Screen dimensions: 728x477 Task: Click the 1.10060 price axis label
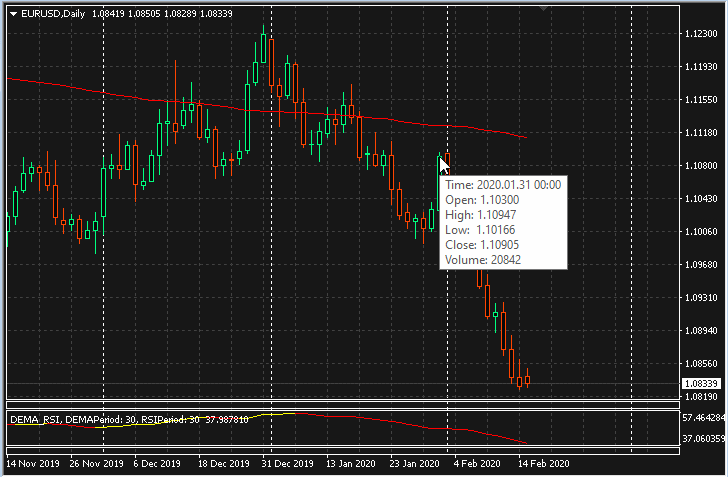pyautogui.click(x=701, y=232)
